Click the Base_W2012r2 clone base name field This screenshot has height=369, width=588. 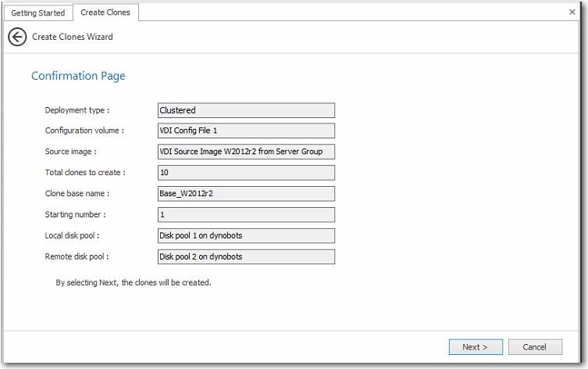(x=246, y=194)
